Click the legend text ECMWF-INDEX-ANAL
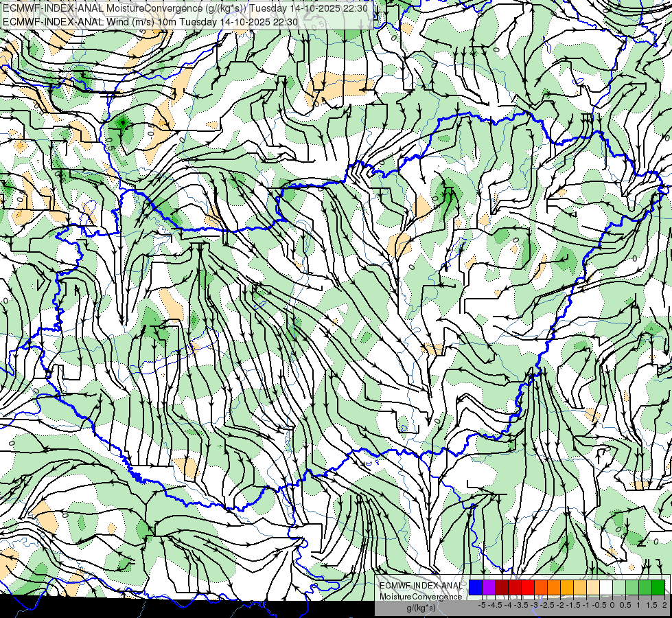The image size is (672, 618). pyautogui.click(x=421, y=586)
